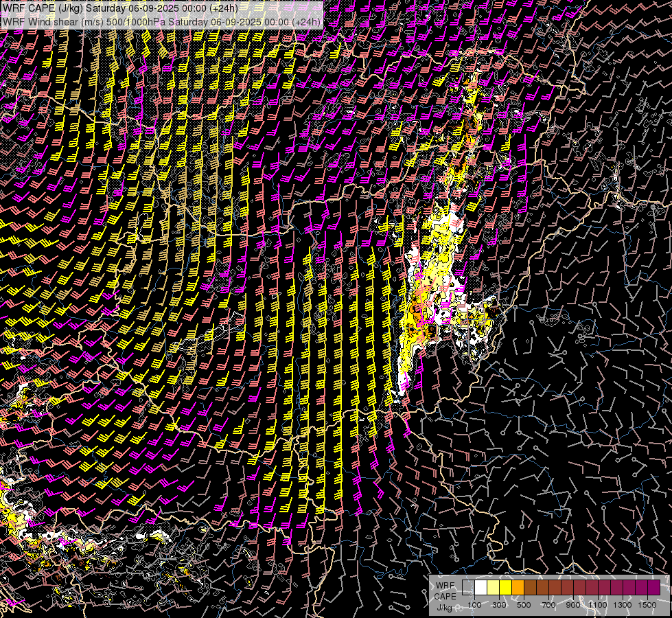This screenshot has height=618, width=672.
Task: Click the 'WRF CAPE (J/kg)' title line
Action: coord(120,8)
